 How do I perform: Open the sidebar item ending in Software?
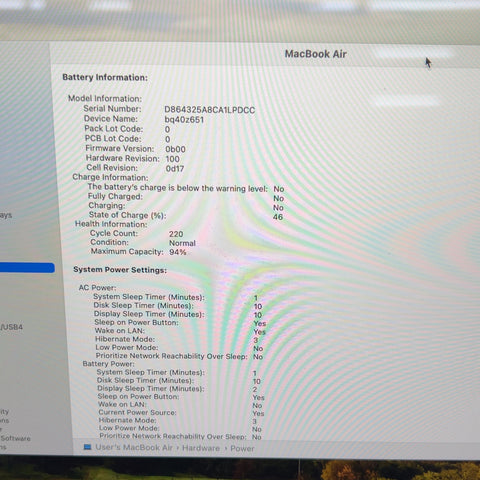15,438
